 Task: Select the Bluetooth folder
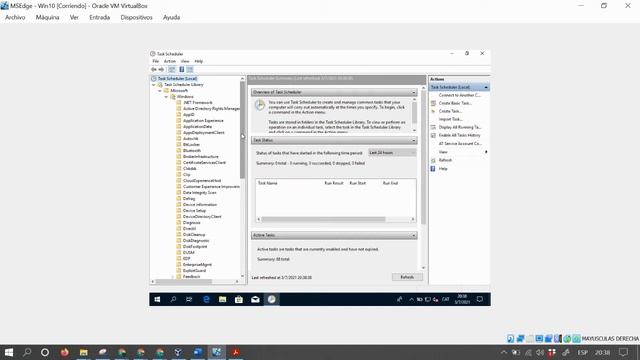click(x=192, y=151)
